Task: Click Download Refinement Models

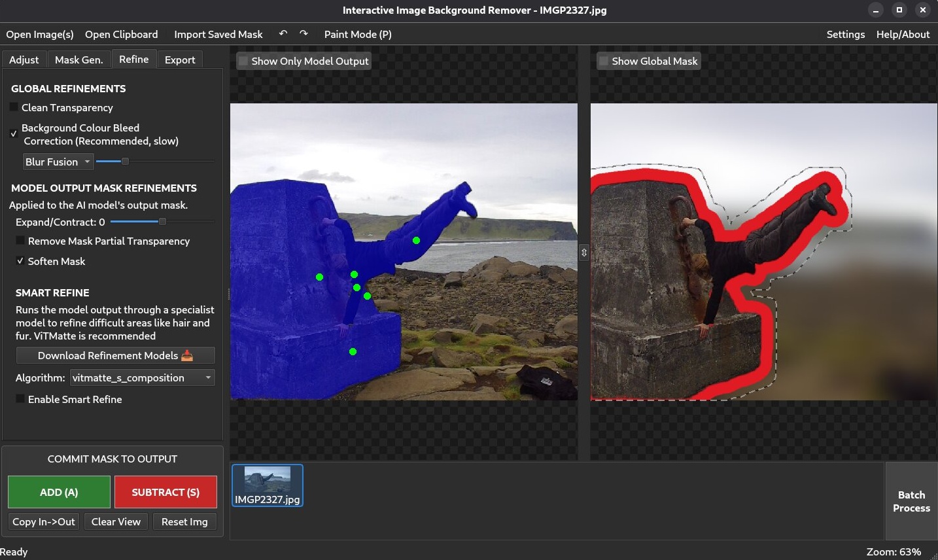Action: tap(115, 355)
